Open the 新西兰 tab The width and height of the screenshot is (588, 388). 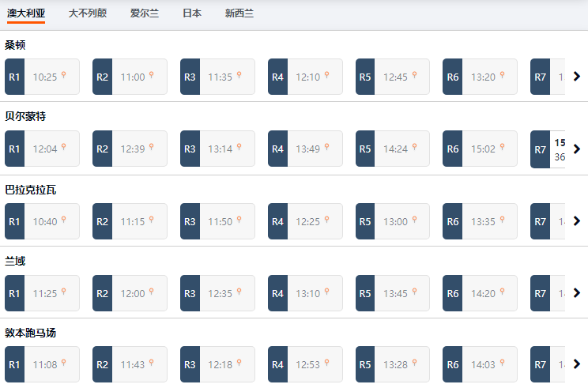239,13
